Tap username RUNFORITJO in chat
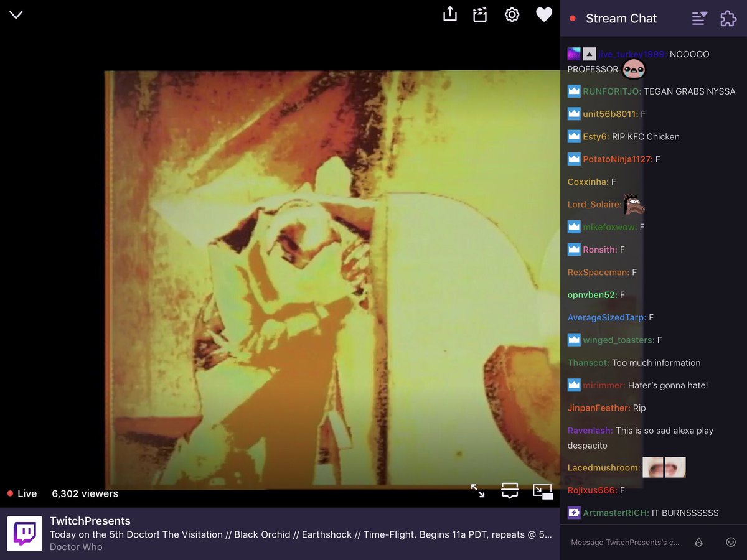747x560 pixels. [x=612, y=91]
